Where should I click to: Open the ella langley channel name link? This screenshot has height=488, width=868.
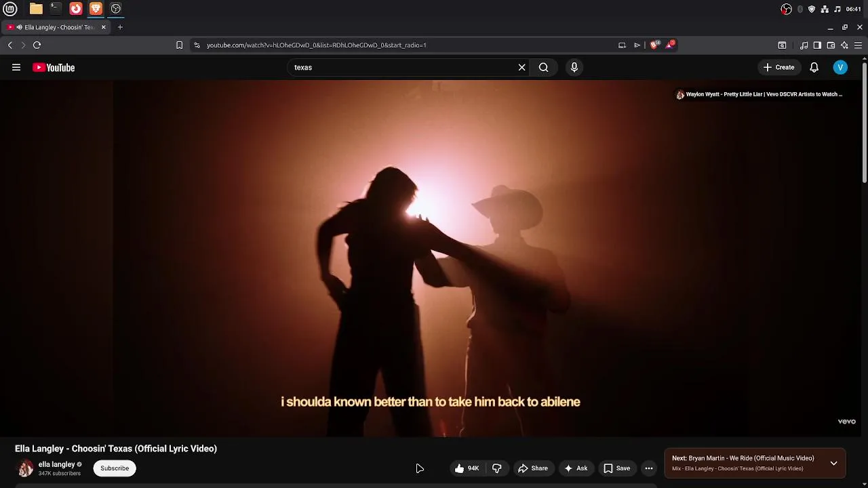[56, 464]
